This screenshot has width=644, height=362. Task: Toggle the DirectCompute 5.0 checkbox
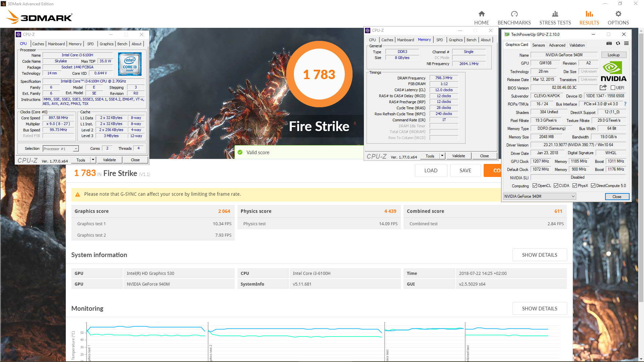point(593,186)
